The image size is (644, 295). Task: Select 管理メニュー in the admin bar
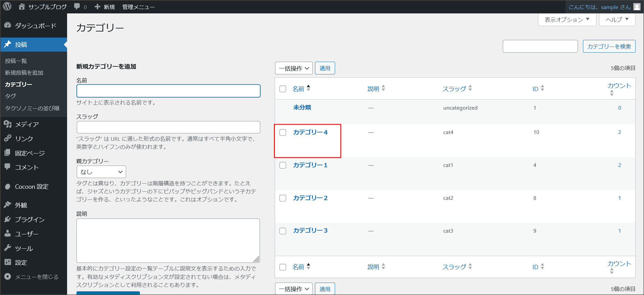tap(138, 7)
